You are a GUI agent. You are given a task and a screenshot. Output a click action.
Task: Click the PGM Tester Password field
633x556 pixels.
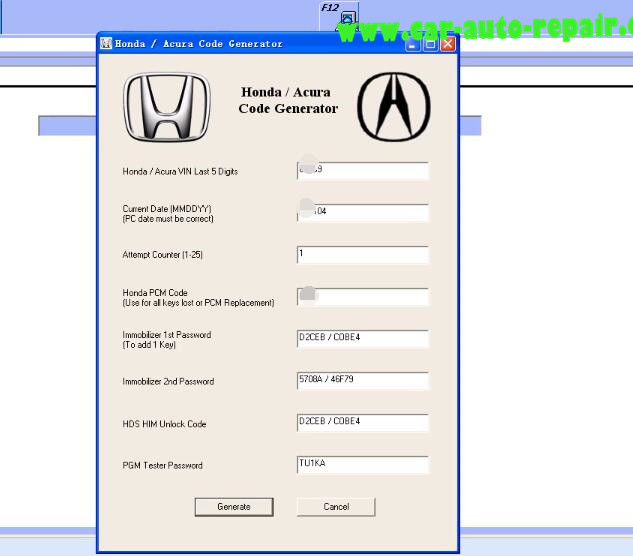coord(363,465)
